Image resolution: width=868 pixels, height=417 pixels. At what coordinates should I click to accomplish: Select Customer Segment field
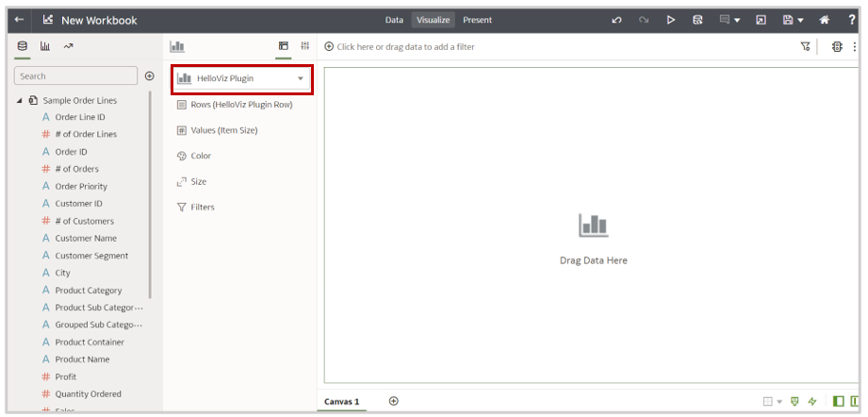tap(91, 256)
